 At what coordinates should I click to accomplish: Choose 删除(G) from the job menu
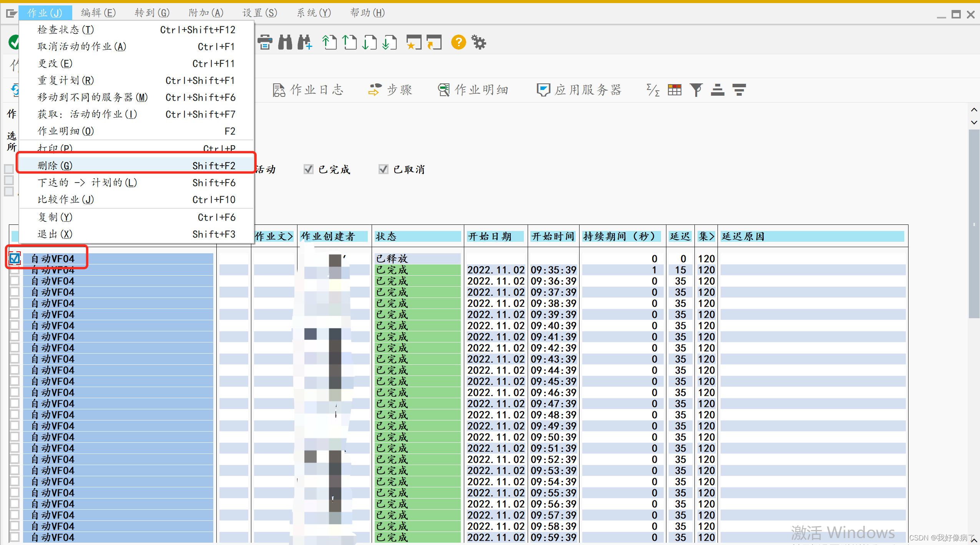tap(54, 165)
